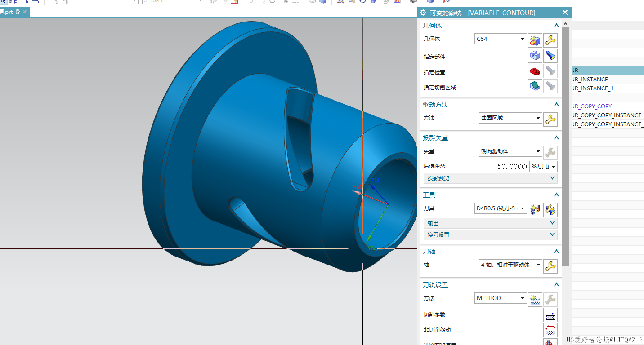Create a new machining method icon
This screenshot has height=345, width=644.
(x=535, y=299)
